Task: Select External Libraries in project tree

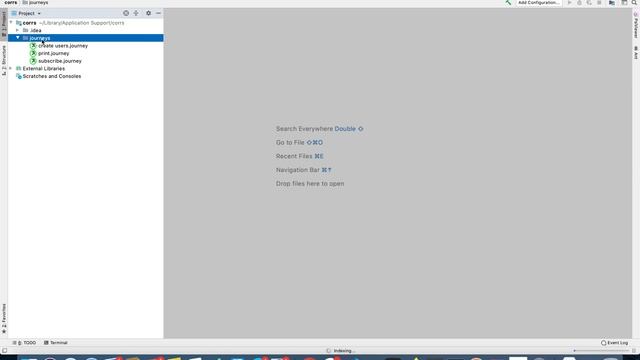Action: (x=44, y=69)
